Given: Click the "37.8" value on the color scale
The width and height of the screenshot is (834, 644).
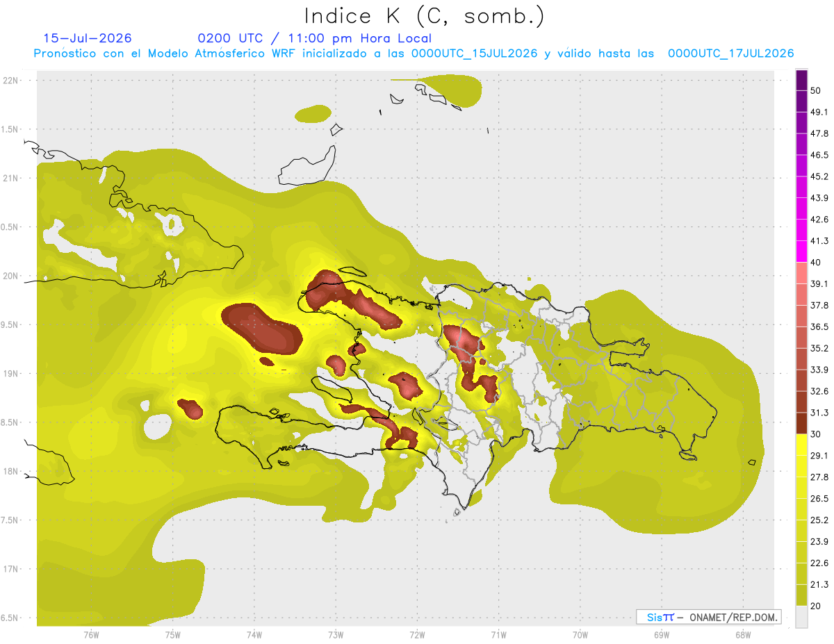Looking at the screenshot, I should (x=819, y=306).
